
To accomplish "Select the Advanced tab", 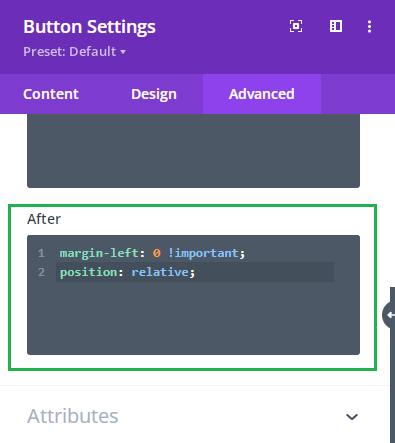I will pyautogui.click(x=262, y=94).
